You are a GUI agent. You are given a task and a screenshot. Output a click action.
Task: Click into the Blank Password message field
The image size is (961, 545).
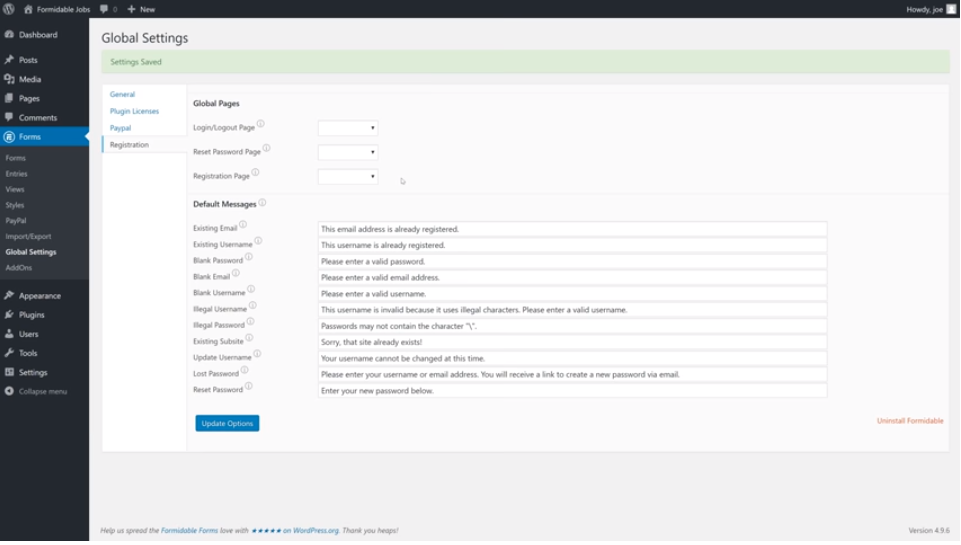point(572,261)
